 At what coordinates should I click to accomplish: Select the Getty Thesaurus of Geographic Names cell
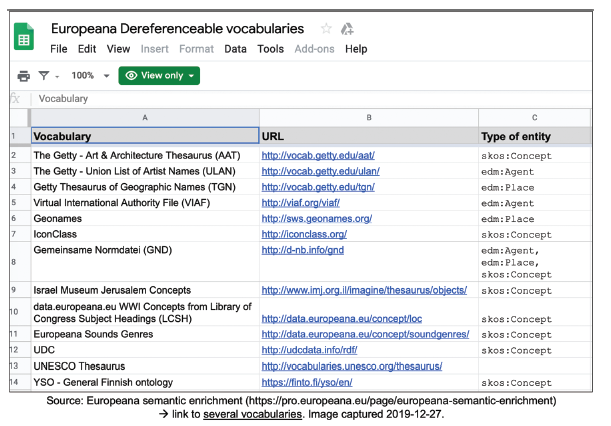pos(145,187)
